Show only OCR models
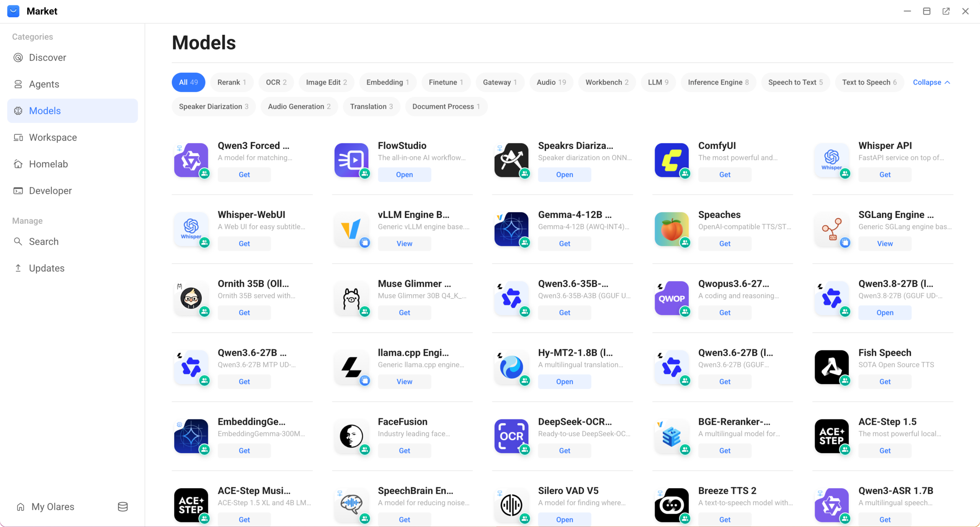This screenshot has height=527, width=980. [276, 82]
